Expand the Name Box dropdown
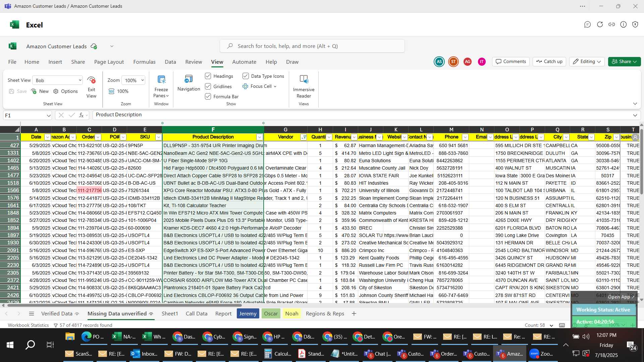 point(49,115)
